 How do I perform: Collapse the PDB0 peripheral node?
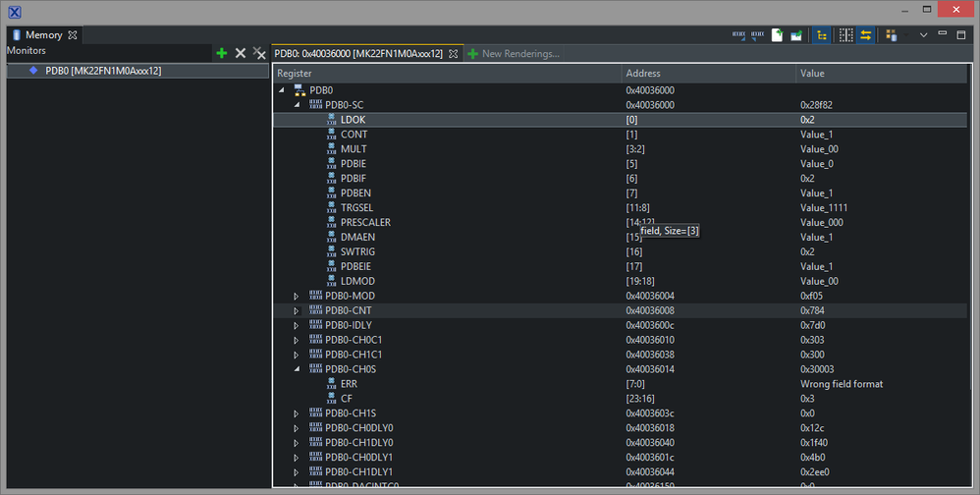tap(281, 90)
